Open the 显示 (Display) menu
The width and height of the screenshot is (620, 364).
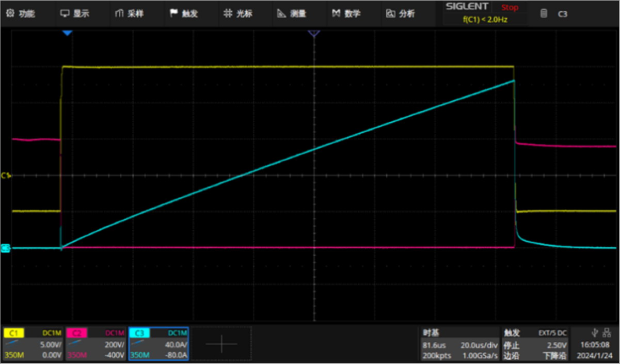[75, 14]
